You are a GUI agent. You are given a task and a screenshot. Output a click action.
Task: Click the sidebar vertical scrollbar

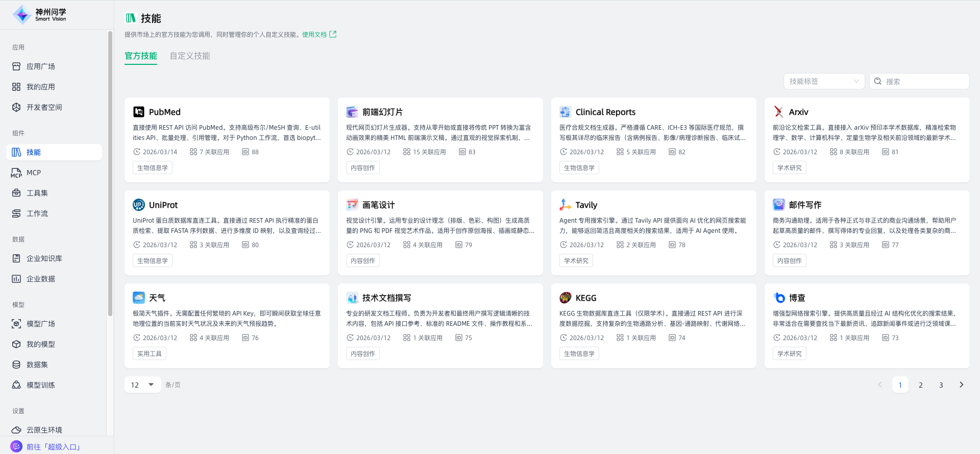coord(110,174)
